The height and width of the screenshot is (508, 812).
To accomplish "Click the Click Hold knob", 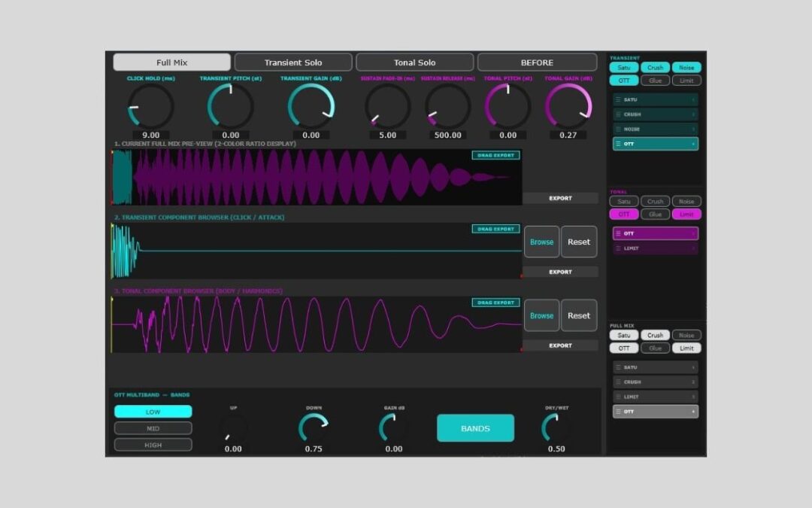I will pyautogui.click(x=150, y=106).
